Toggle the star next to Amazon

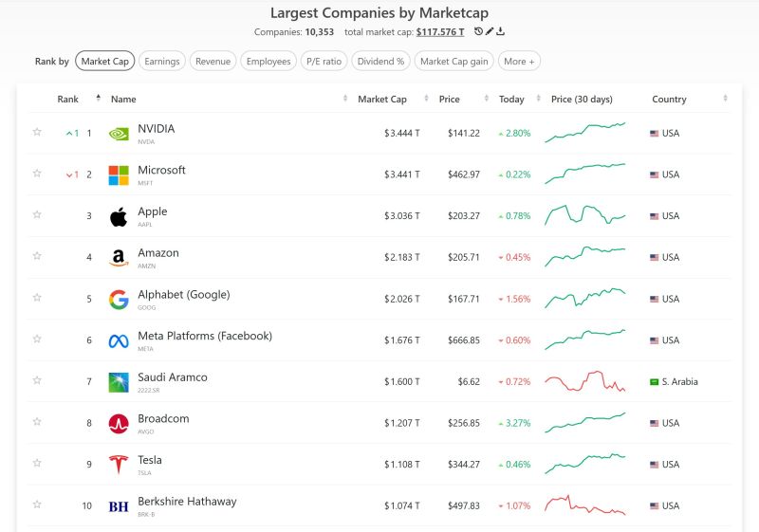[x=37, y=256]
